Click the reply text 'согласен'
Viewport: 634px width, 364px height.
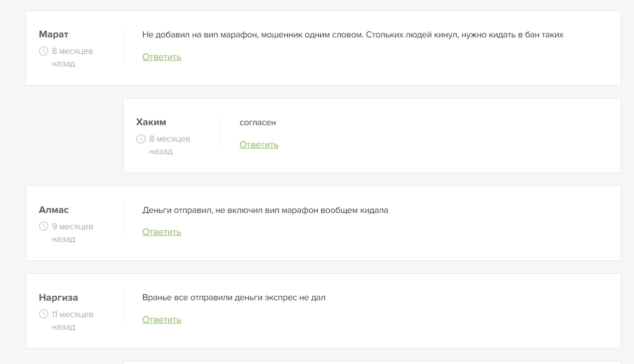[257, 123]
